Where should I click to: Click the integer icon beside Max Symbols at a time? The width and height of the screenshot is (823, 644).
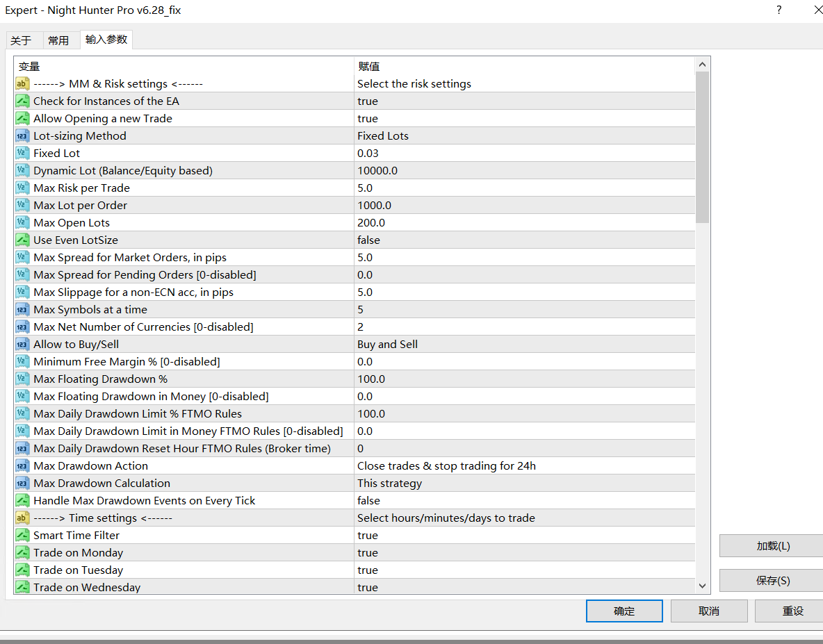(x=22, y=309)
